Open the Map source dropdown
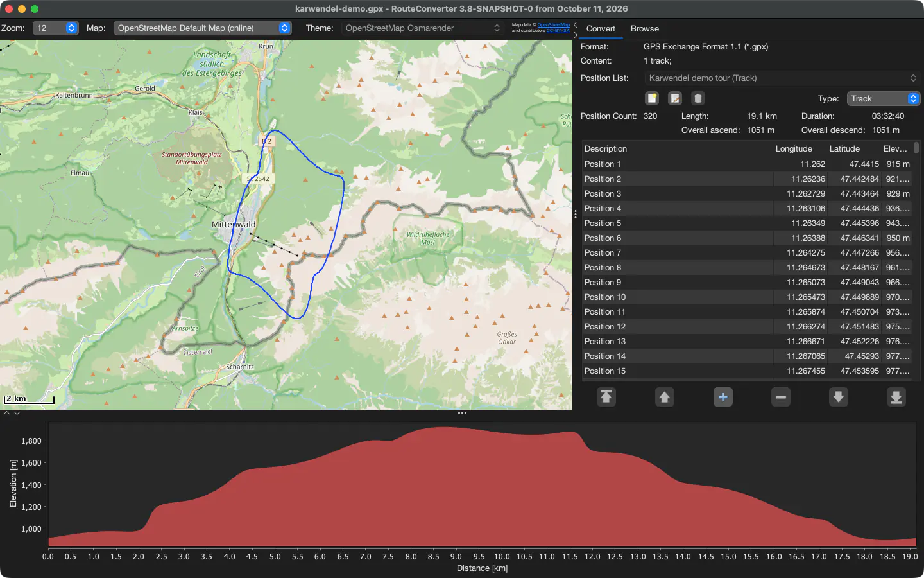924x578 pixels. tap(203, 28)
